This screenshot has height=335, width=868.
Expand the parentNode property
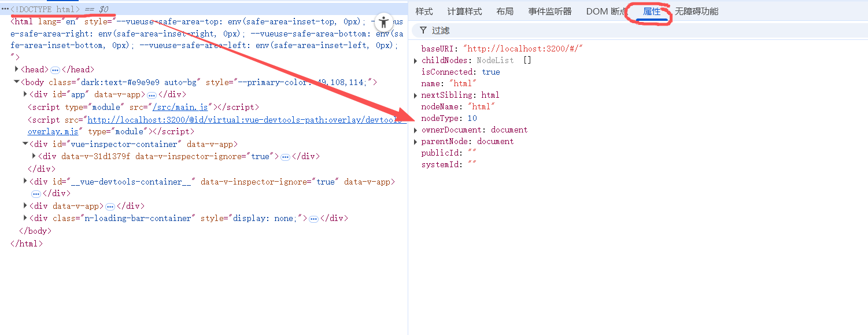(x=416, y=142)
